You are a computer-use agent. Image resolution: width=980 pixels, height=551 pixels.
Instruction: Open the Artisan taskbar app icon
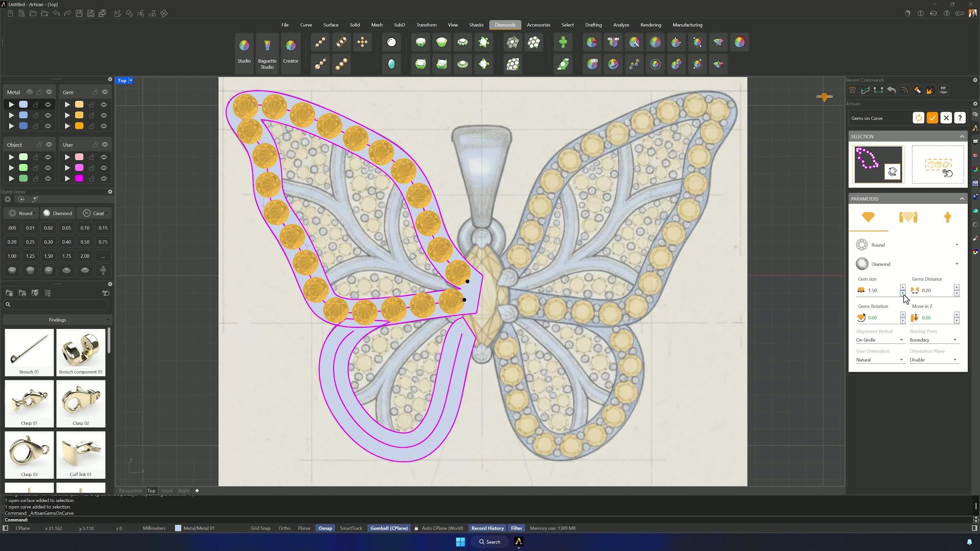pos(518,542)
